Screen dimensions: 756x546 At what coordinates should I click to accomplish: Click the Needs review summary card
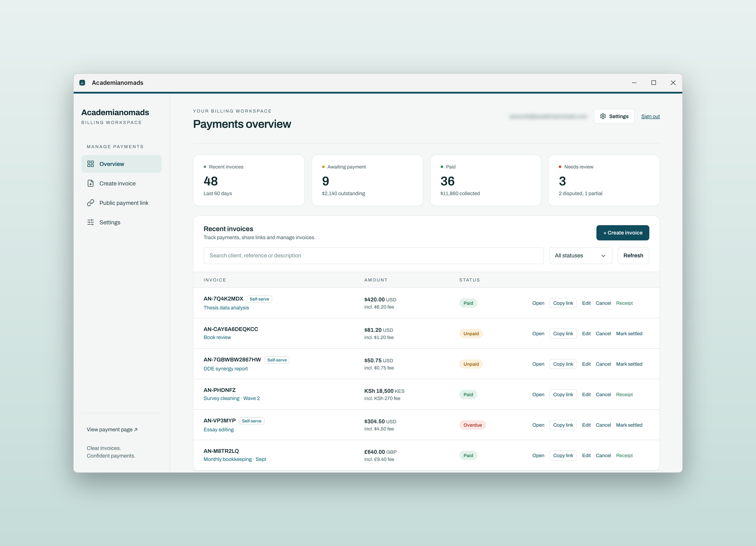[x=604, y=180]
